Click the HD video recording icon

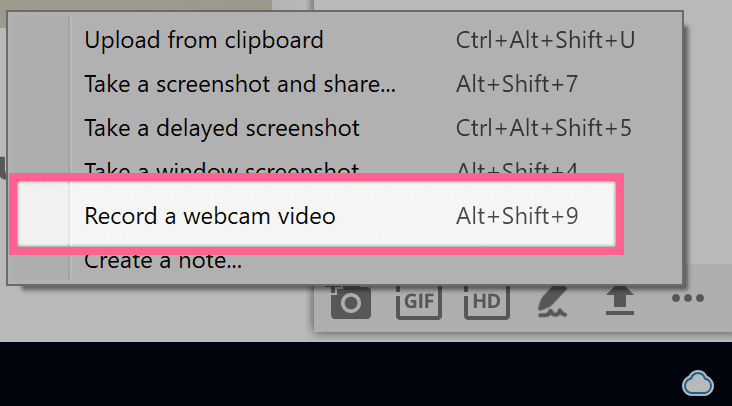[486, 300]
